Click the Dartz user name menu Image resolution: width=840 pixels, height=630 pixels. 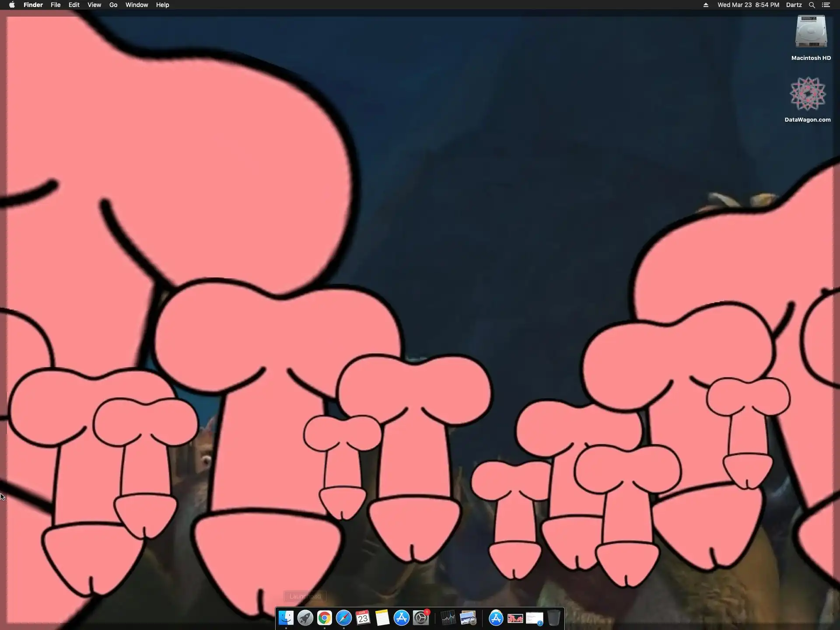point(794,5)
